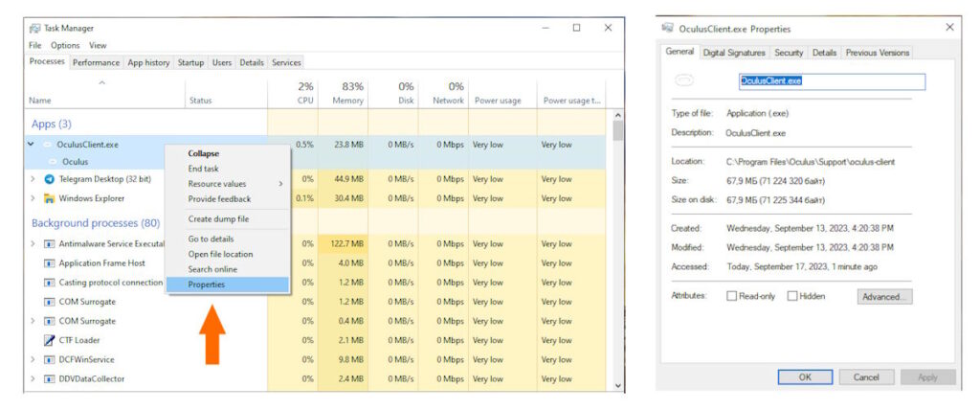Click the OK button in Properties
The image size is (980, 410).
(805, 377)
